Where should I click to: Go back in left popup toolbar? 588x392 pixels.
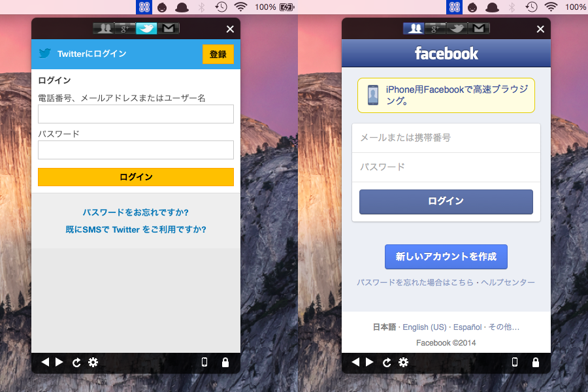pos(45,362)
